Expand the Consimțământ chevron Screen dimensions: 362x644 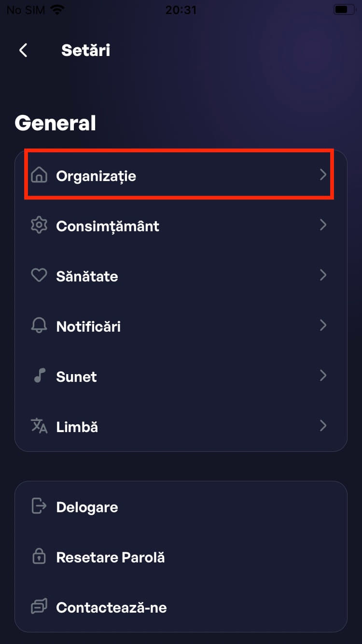pos(323,225)
